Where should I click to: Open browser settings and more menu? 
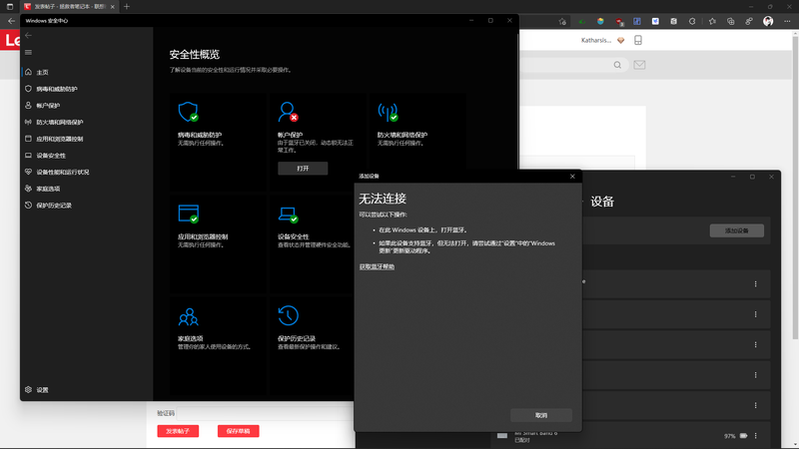tap(788, 21)
